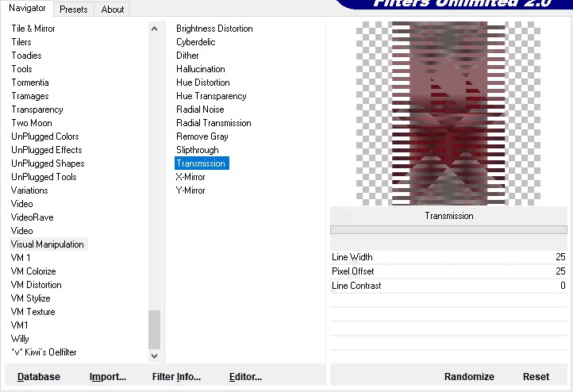This screenshot has width=573, height=392.
Task: Choose Hallucination filter
Action: tap(201, 69)
